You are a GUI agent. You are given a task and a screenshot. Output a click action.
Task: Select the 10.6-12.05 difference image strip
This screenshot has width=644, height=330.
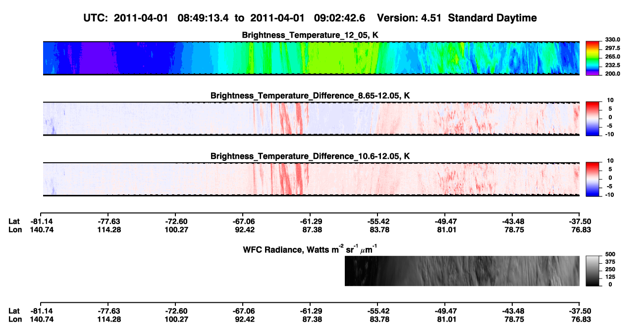click(312, 179)
